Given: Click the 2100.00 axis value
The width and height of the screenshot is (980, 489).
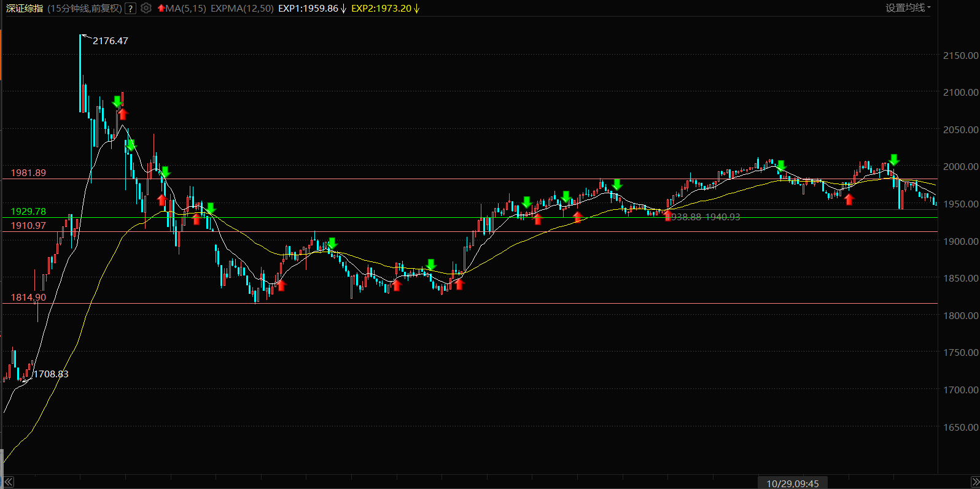Looking at the screenshot, I should click(960, 92).
